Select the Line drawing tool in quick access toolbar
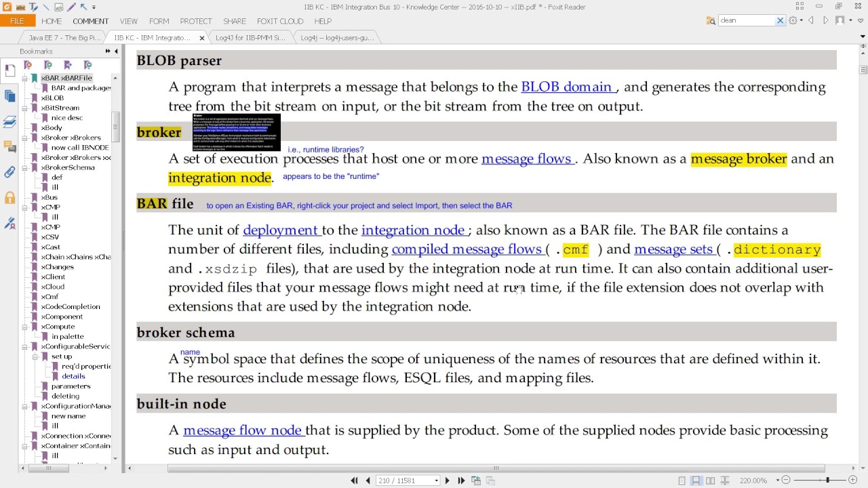This screenshot has height=488, width=868. tap(45, 7)
